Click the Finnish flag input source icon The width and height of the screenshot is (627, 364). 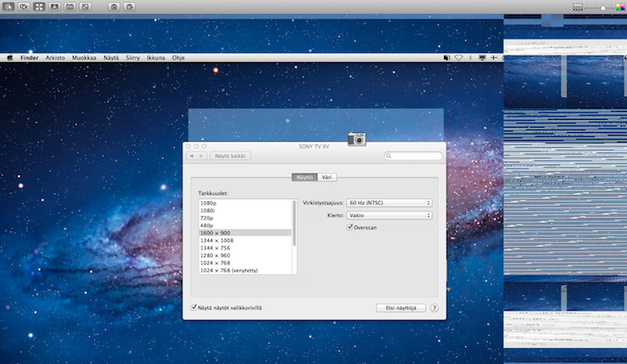coord(495,57)
